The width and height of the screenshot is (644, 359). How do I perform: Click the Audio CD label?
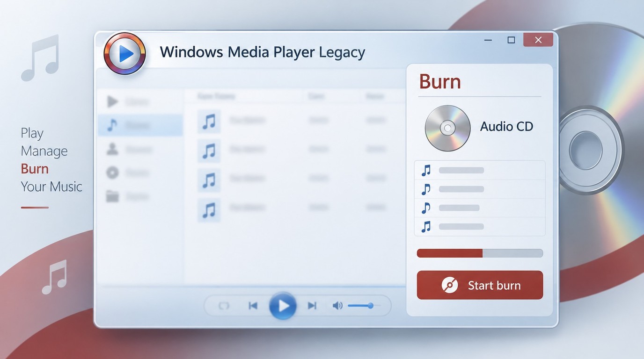(x=506, y=127)
